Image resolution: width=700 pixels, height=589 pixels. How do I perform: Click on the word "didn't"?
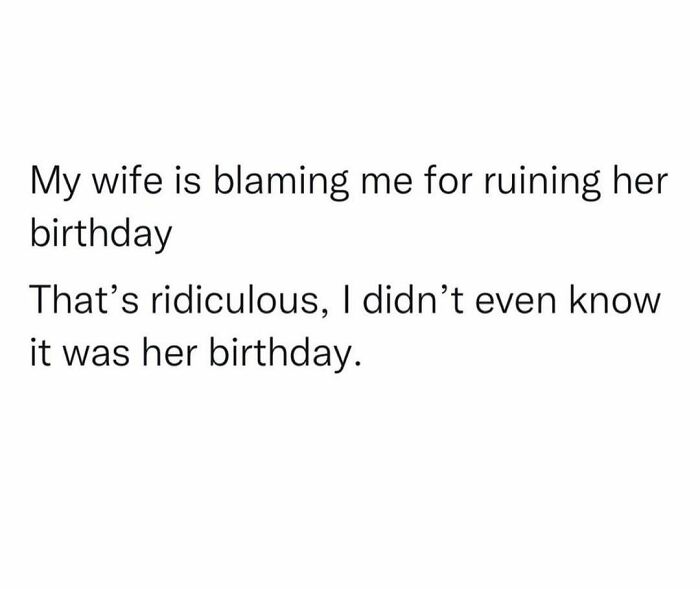click(422, 301)
